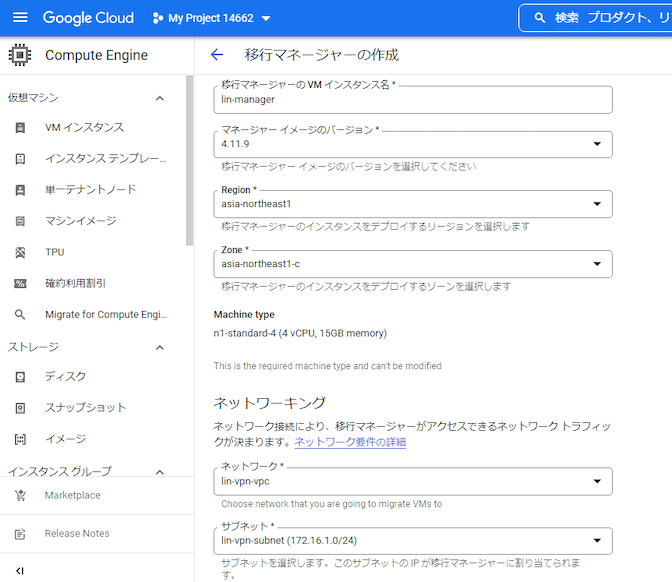Click the インスタンス テンプレート sidebar icon
Image resolution: width=672 pixels, height=582 pixels.
20,159
